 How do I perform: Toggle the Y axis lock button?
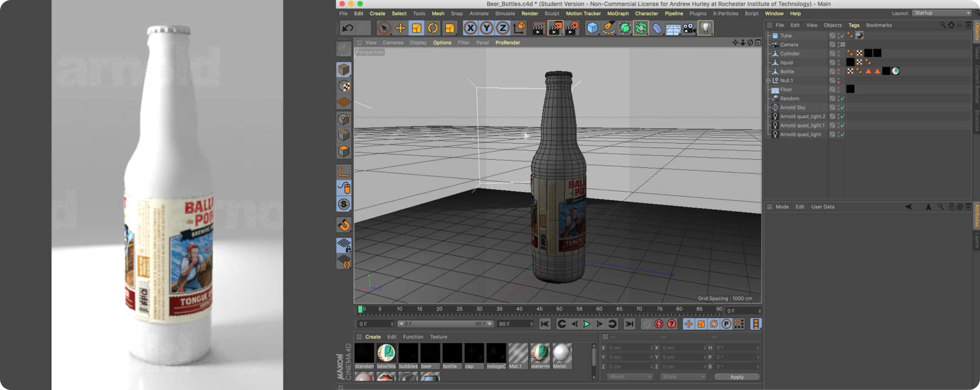(487, 28)
